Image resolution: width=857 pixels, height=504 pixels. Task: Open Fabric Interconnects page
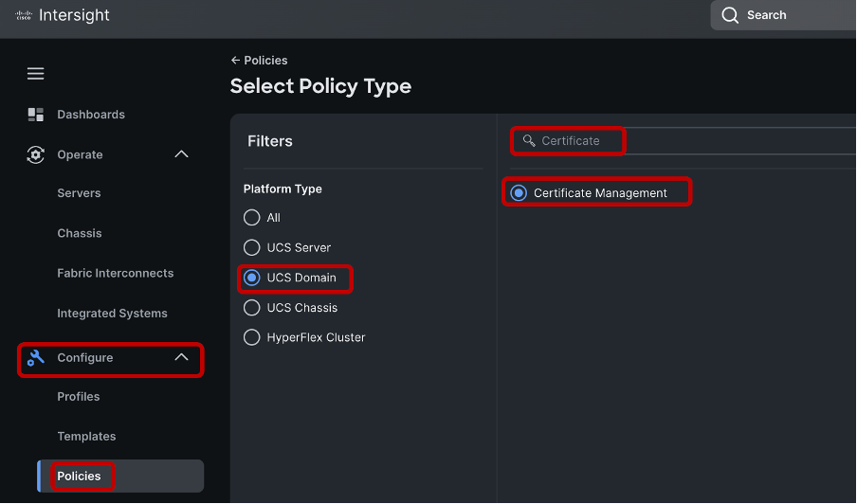coord(116,273)
